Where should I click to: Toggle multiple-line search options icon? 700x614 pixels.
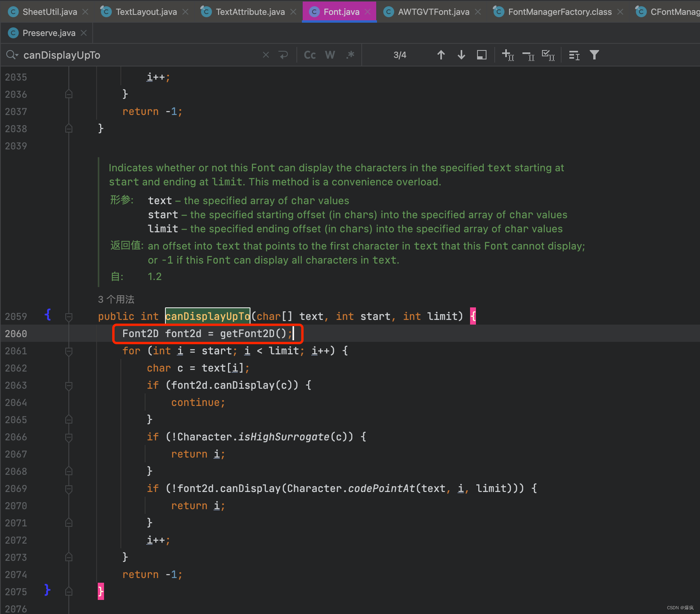click(574, 55)
